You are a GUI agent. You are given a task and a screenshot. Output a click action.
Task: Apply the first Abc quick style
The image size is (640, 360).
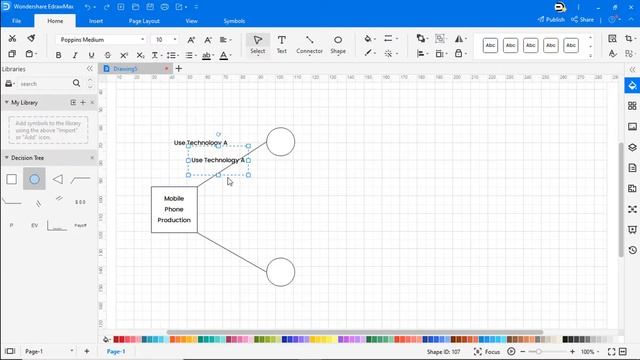click(x=490, y=45)
